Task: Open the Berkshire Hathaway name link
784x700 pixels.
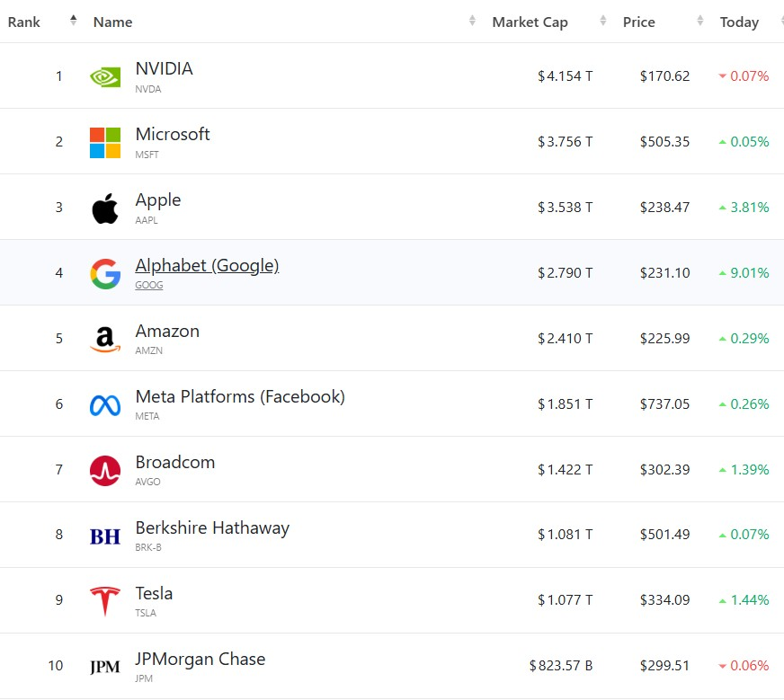Action: click(212, 528)
